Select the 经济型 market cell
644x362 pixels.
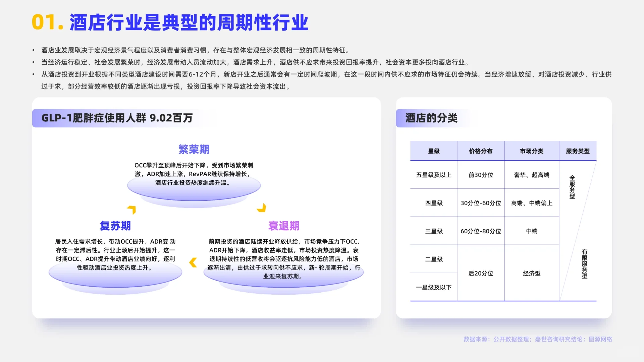(x=532, y=274)
